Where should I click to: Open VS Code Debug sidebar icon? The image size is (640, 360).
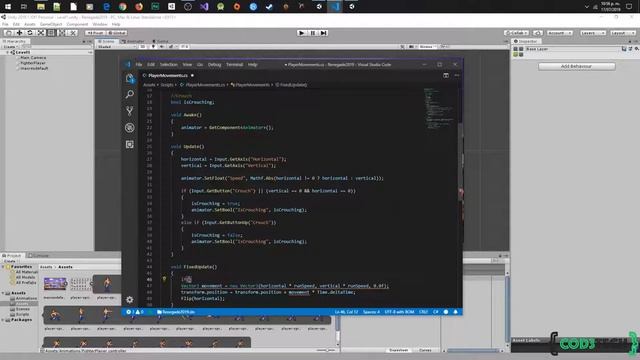tap(130, 128)
